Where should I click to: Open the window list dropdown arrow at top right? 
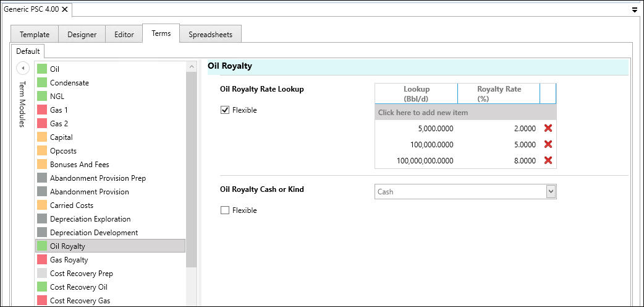click(635, 11)
